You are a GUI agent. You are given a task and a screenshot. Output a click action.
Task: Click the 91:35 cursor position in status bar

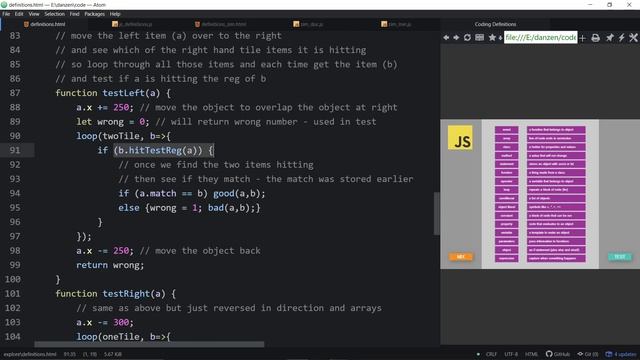[x=70, y=354]
